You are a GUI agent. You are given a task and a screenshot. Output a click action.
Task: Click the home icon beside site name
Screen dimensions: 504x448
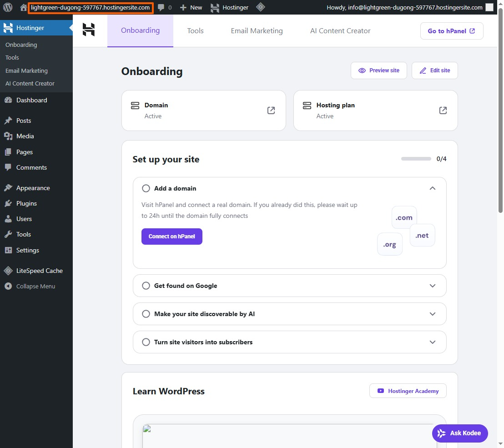24,8
